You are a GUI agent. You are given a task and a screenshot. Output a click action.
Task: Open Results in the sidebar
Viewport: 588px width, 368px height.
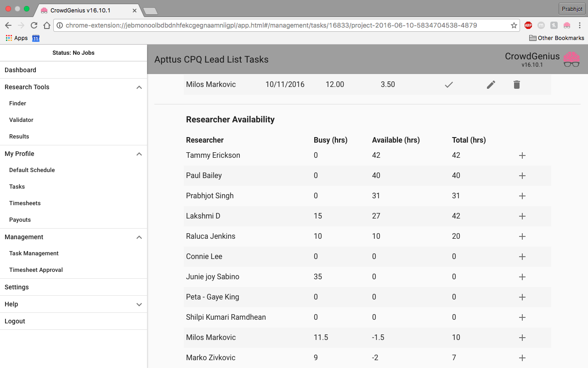73,137
